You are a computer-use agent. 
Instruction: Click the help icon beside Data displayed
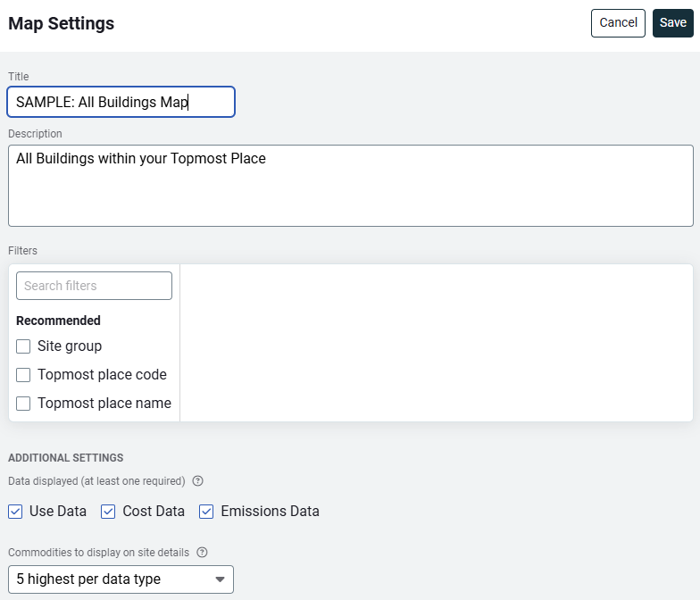tap(198, 481)
